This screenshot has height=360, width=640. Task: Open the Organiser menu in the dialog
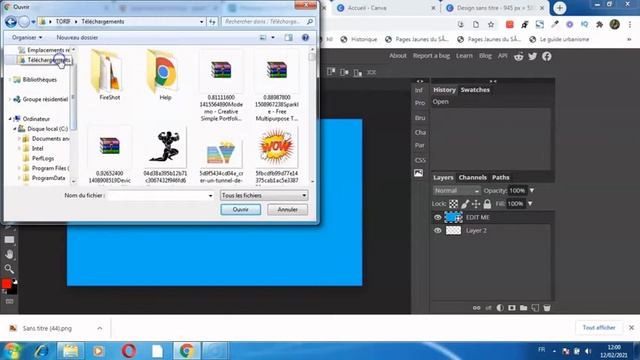(x=27, y=38)
